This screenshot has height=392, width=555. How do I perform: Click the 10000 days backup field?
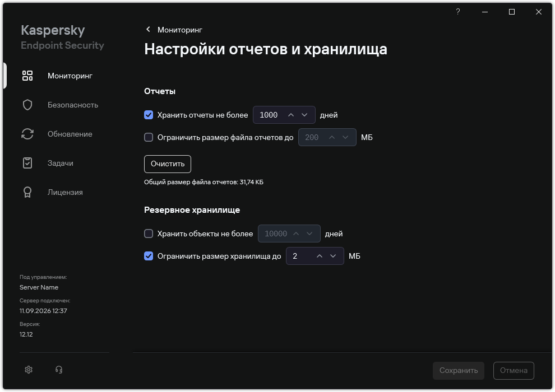tap(289, 234)
